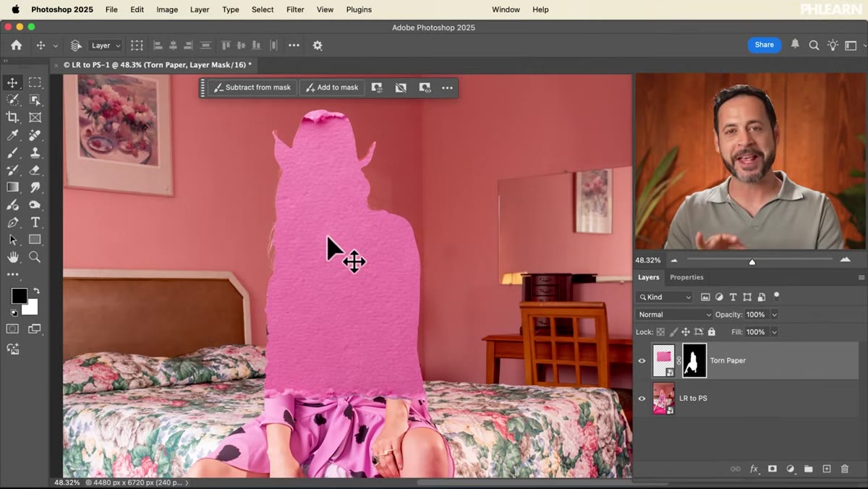This screenshot has width=868, height=489.
Task: Select the Brush tool
Action: click(12, 153)
